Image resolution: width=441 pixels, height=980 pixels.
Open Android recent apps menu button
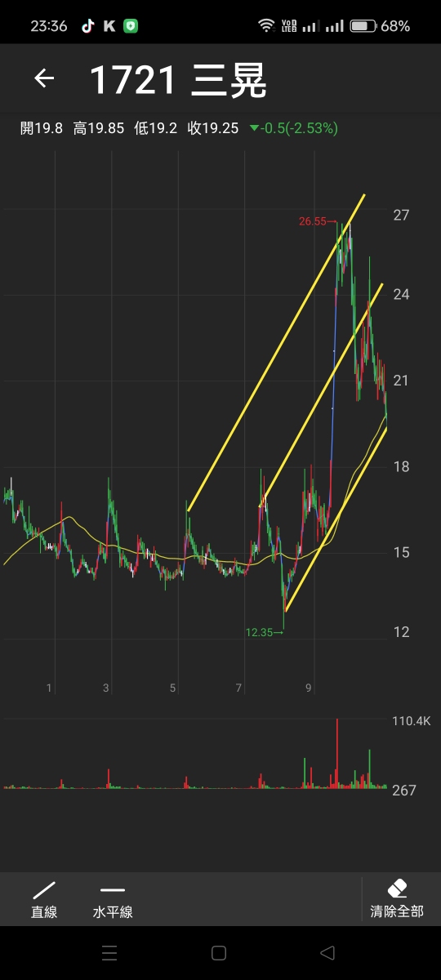109,953
